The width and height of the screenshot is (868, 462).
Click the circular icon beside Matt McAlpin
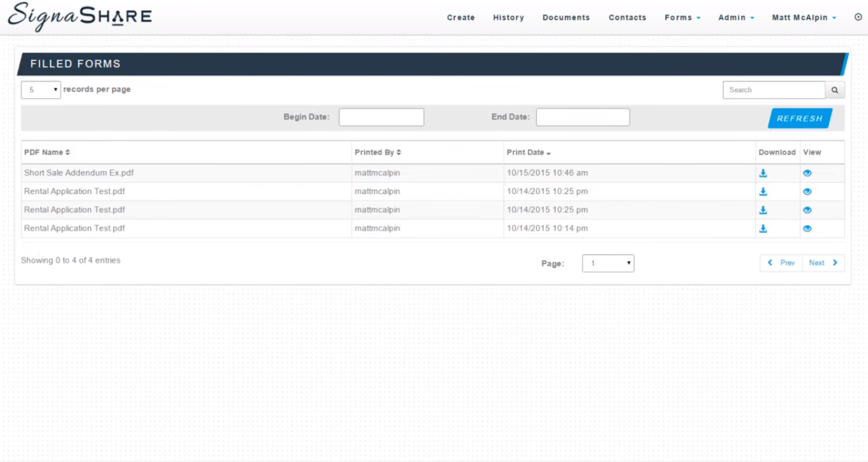858,17
